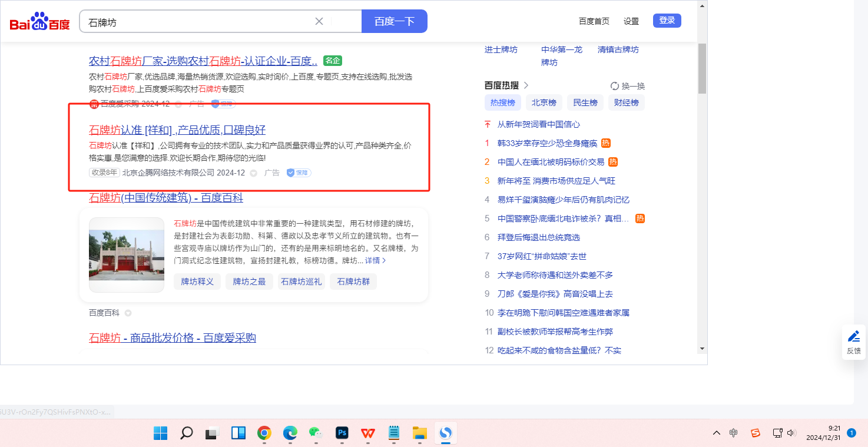
Task: Click the 石牌坊 encyclopedia thumbnail image
Action: coord(127,255)
